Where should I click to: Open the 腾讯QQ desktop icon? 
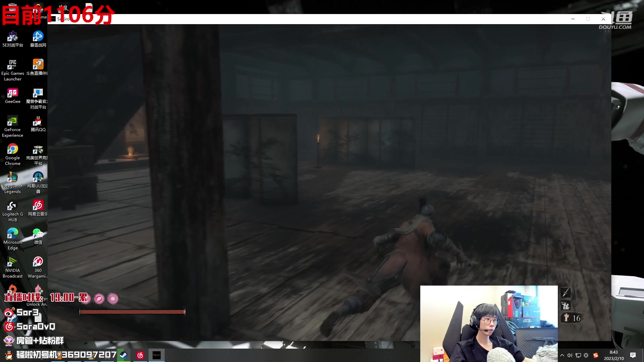38,124
